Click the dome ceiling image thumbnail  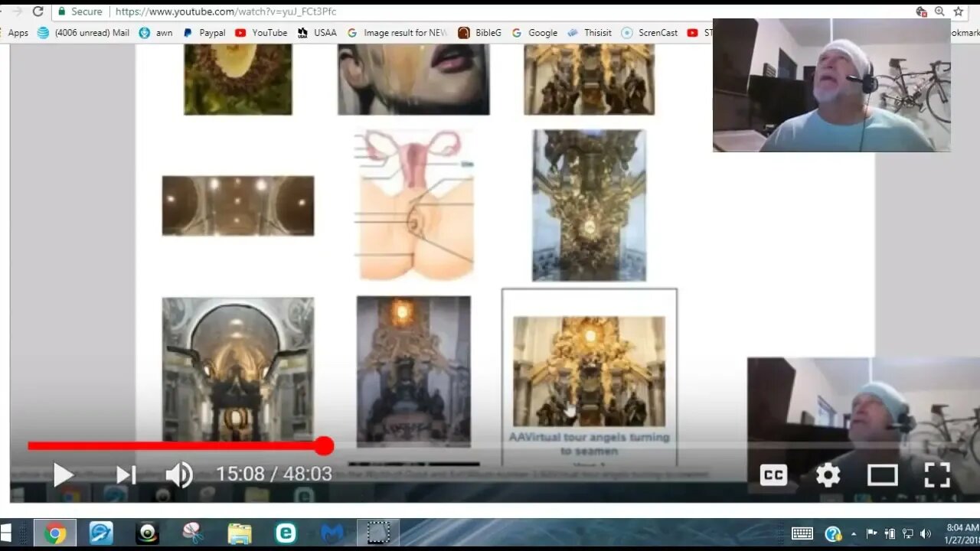[x=238, y=206]
